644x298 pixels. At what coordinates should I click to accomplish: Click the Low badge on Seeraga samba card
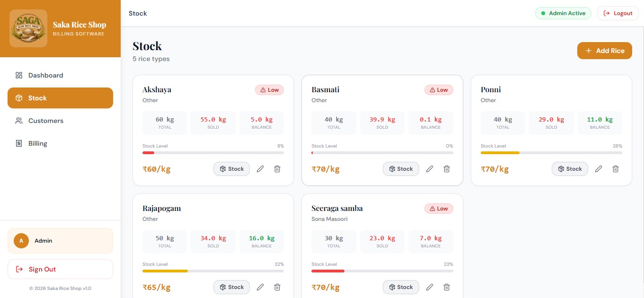tap(439, 209)
